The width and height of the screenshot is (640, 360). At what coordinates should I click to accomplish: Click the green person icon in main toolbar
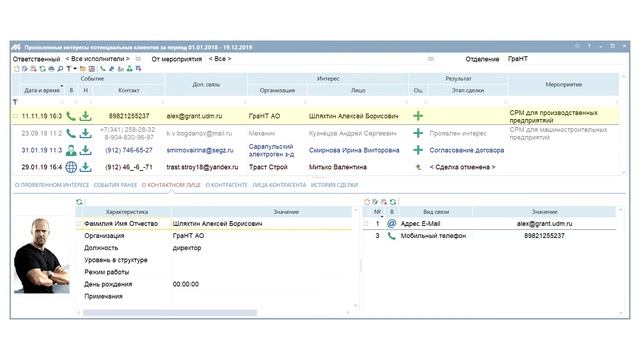129,69
